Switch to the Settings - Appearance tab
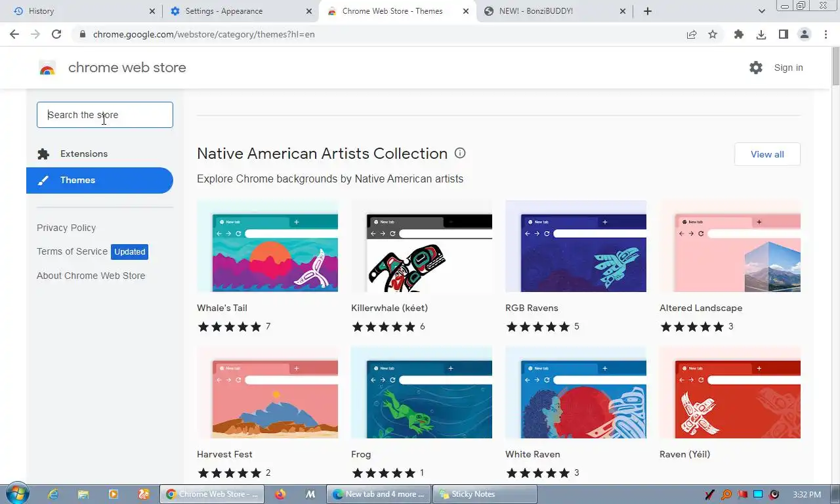This screenshot has height=504, width=840. (241, 11)
